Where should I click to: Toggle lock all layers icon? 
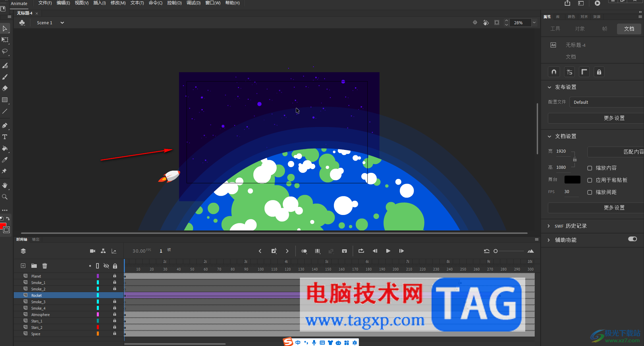pyautogui.click(x=115, y=266)
